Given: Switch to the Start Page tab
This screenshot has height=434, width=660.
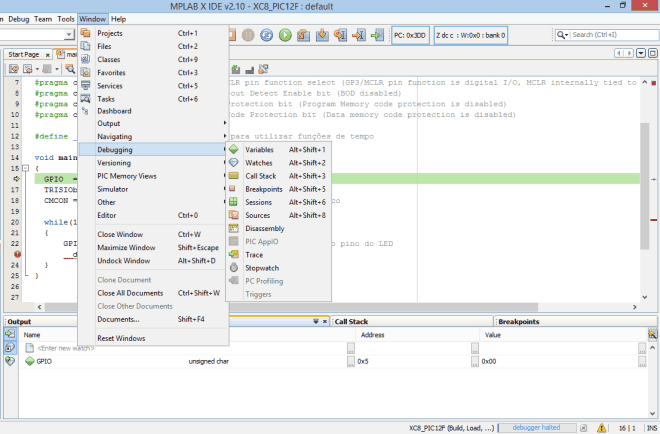Looking at the screenshot, I should coord(24,54).
